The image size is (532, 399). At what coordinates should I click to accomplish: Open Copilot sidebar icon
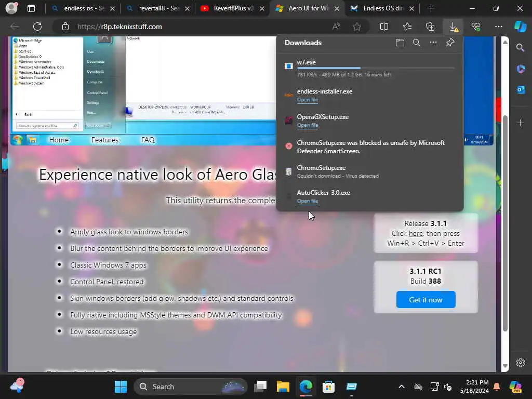pyautogui.click(x=520, y=26)
